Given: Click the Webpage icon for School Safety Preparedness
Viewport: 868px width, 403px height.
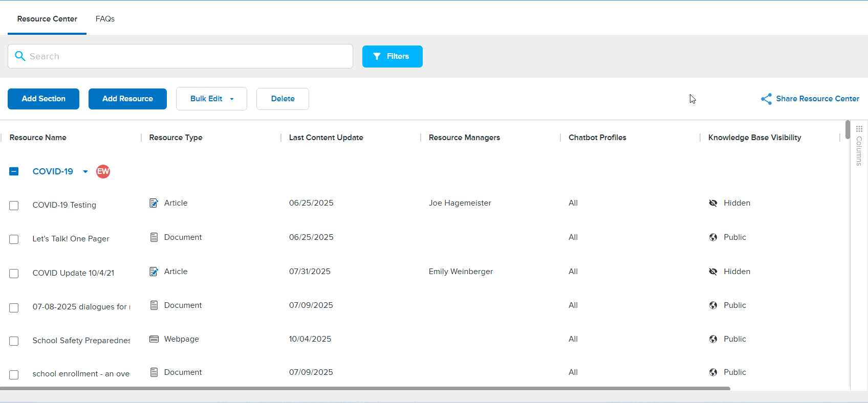Looking at the screenshot, I should click(x=154, y=339).
